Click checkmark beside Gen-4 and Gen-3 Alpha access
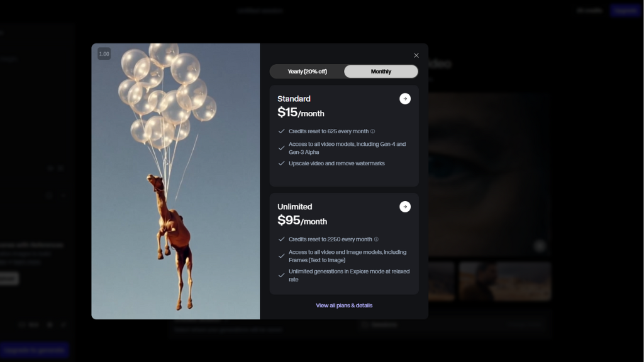This screenshot has height=362, width=644. click(282, 148)
